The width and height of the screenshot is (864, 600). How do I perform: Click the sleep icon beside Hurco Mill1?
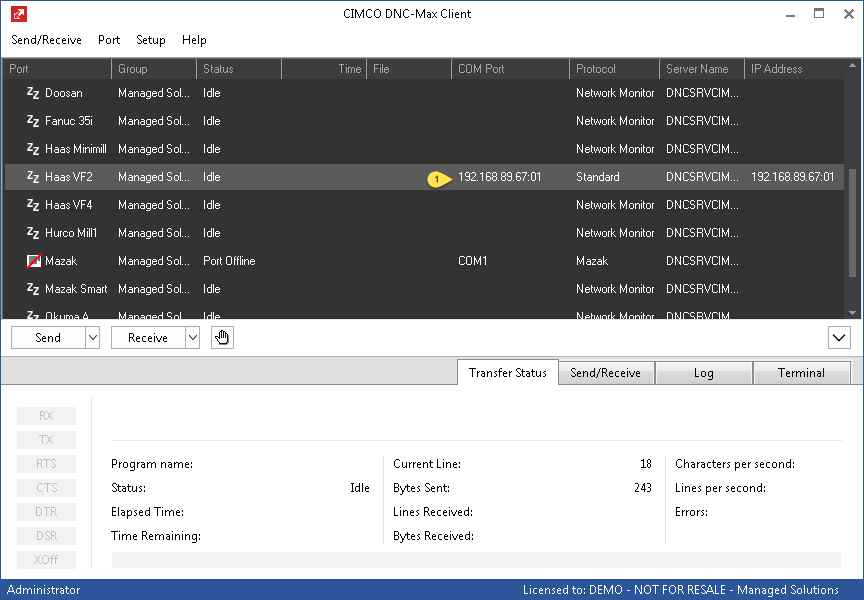pyautogui.click(x=33, y=233)
